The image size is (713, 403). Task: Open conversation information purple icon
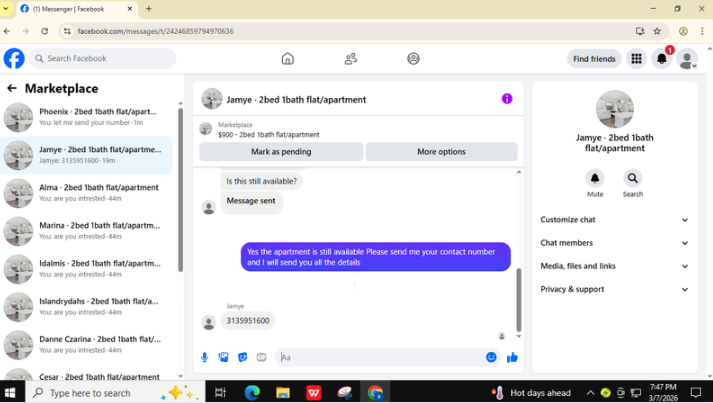tap(507, 99)
